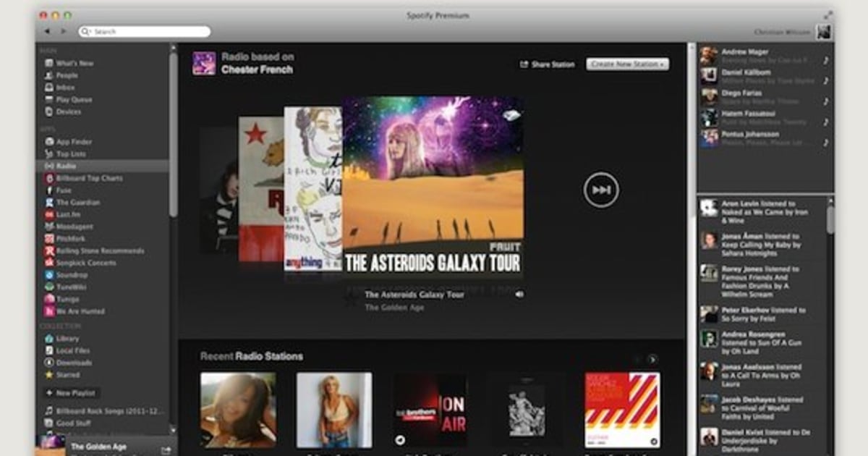Select Pitchfork app icon in sidebar
The height and width of the screenshot is (456, 868).
pos(49,238)
